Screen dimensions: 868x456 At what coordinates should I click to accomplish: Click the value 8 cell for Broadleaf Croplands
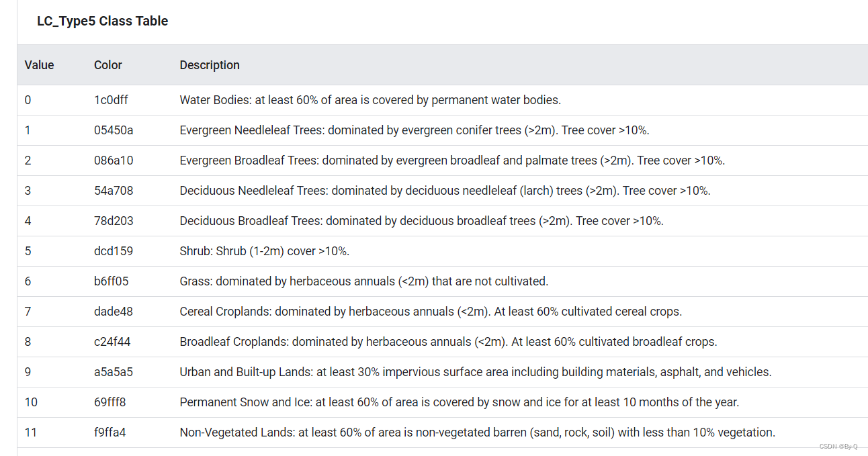point(28,342)
